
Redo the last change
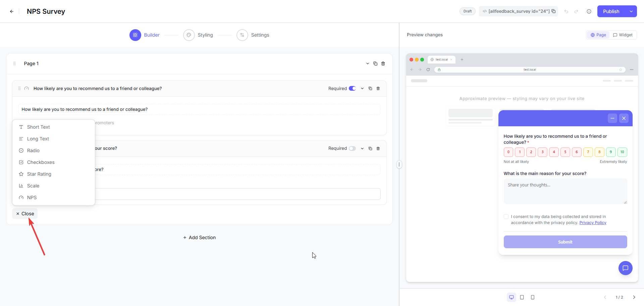pyautogui.click(x=576, y=11)
